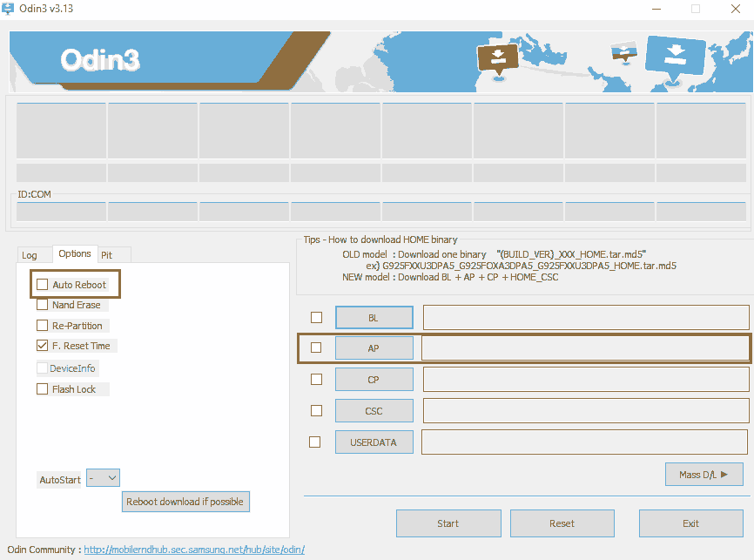Click 'Tips - How to download HOME binary' text
Viewport: 754px width, 560px height.
380,240
